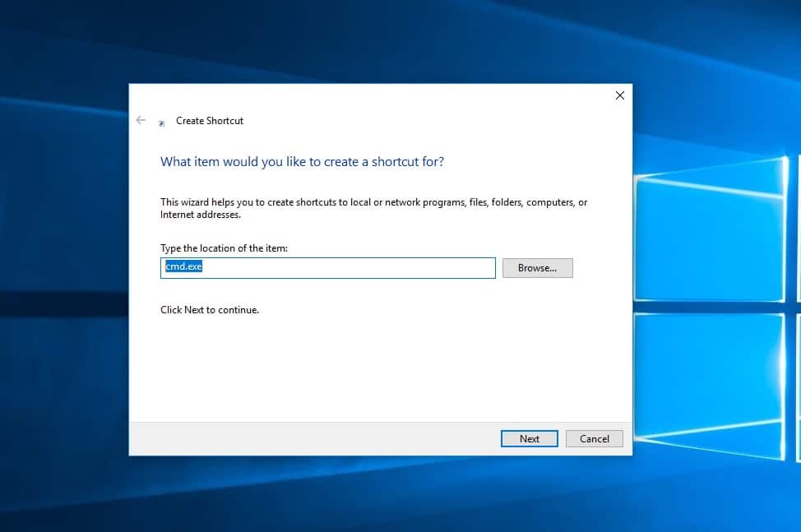Screen dimensions: 801x532
Task: Proceed with the Next button
Action: click(529, 438)
